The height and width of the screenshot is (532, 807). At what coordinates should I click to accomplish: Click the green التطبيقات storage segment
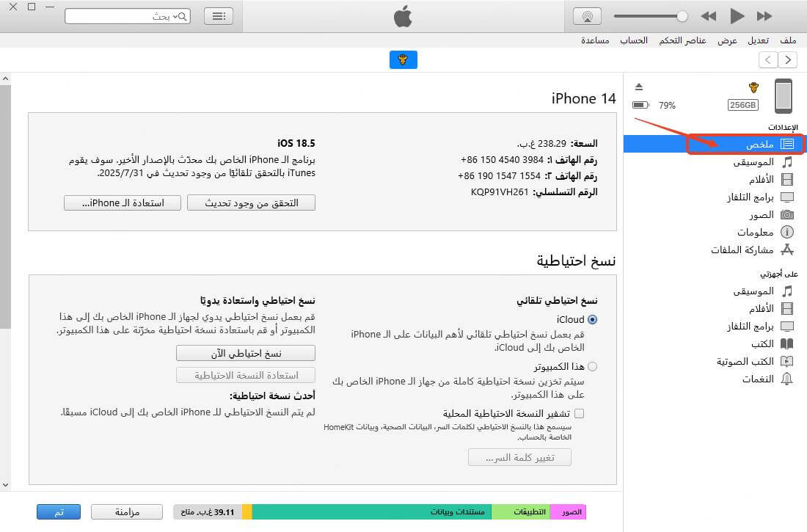pyautogui.click(x=521, y=512)
